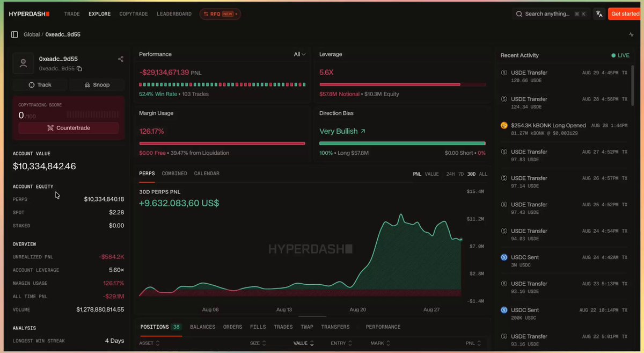Click the USDE Transfer 124.34 icon
Viewport: 644px width, 353px height.
[504, 99]
